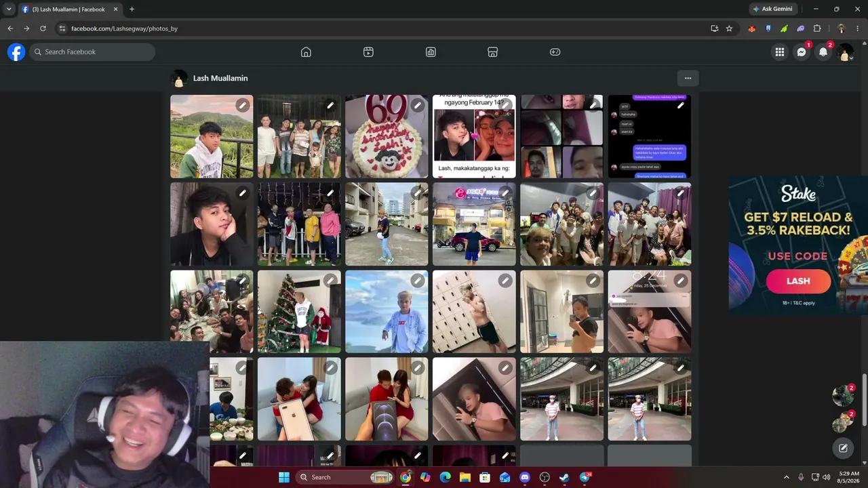Image resolution: width=868 pixels, height=488 pixels.
Task: Edit the chat screenshot photo
Action: (680, 105)
